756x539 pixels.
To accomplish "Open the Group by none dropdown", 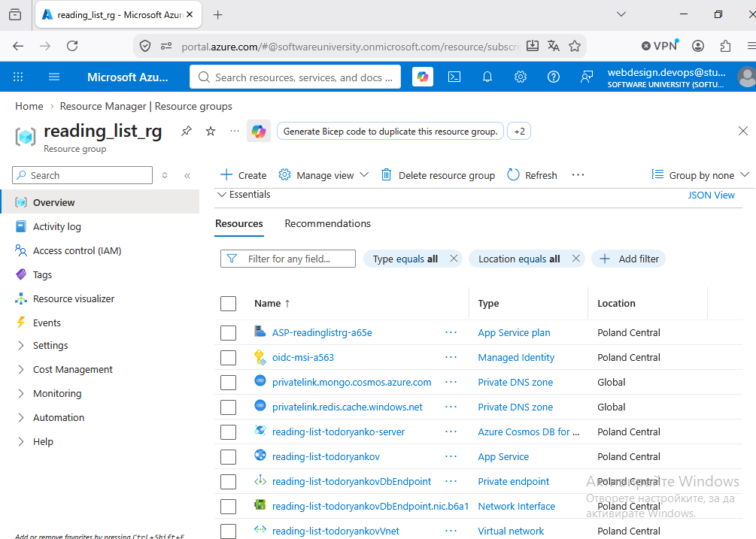I will [x=700, y=175].
